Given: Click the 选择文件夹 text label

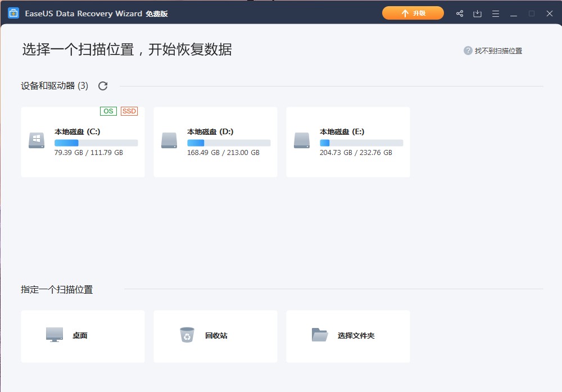Looking at the screenshot, I should 356,336.
